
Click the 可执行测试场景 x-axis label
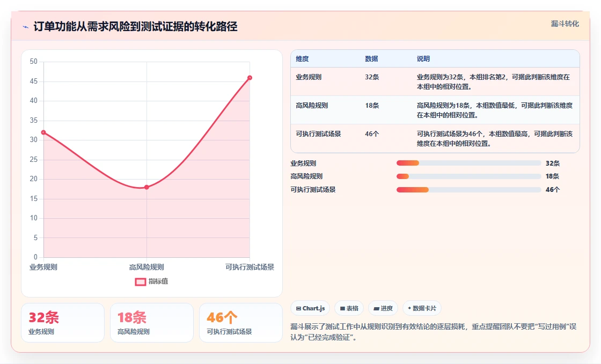(250, 267)
